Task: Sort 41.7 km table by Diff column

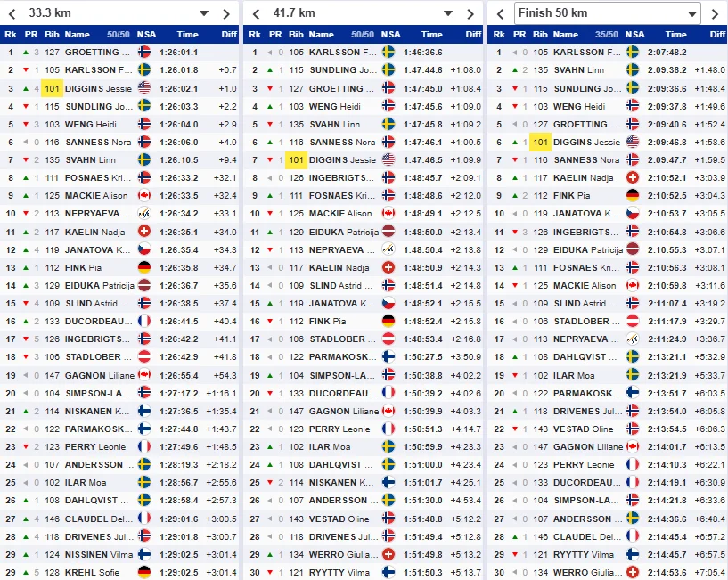Action: point(473,35)
